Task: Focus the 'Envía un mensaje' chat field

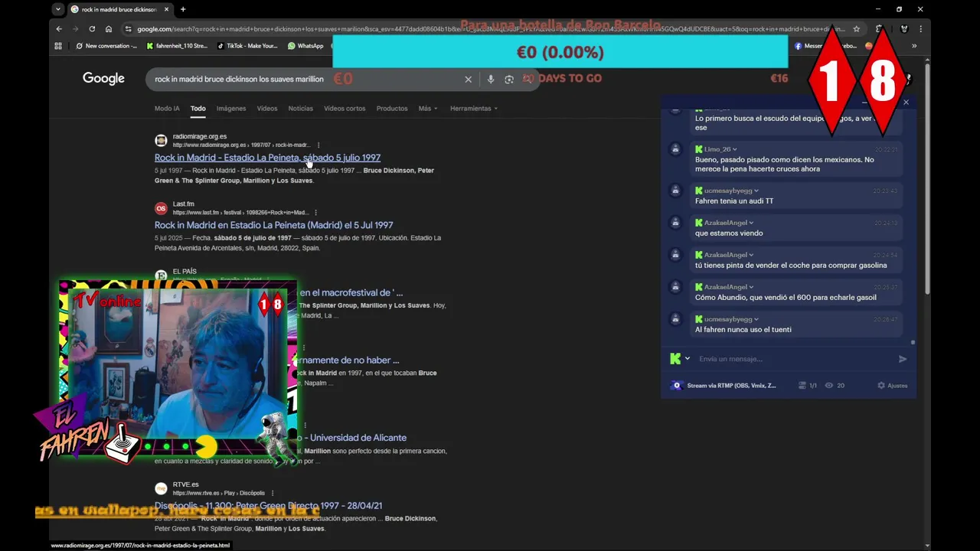Action: [x=792, y=359]
